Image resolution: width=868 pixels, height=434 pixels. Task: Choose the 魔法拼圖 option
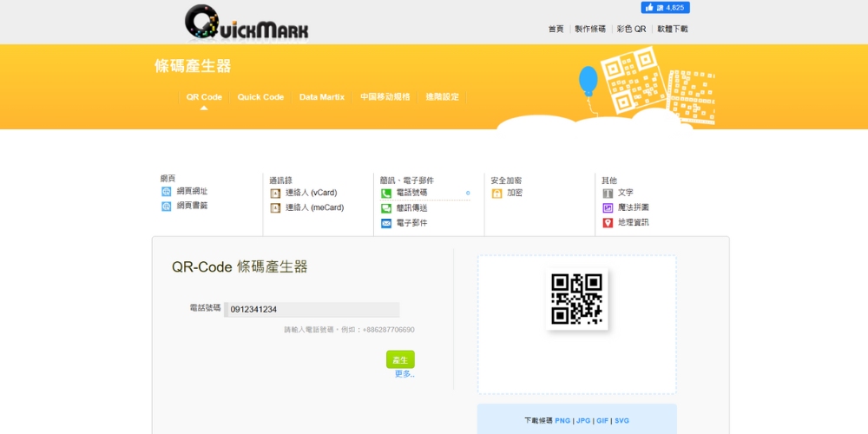click(634, 207)
